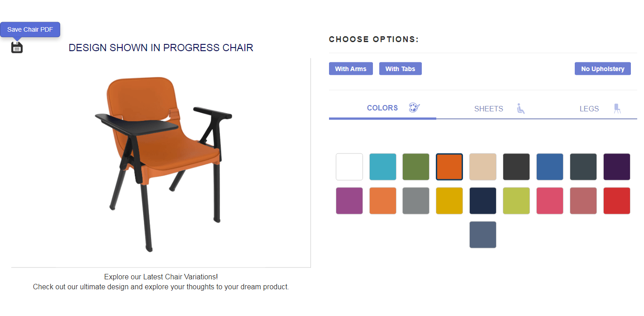Pick the bright red color swatch
The image size is (644, 316).
pos(616,201)
